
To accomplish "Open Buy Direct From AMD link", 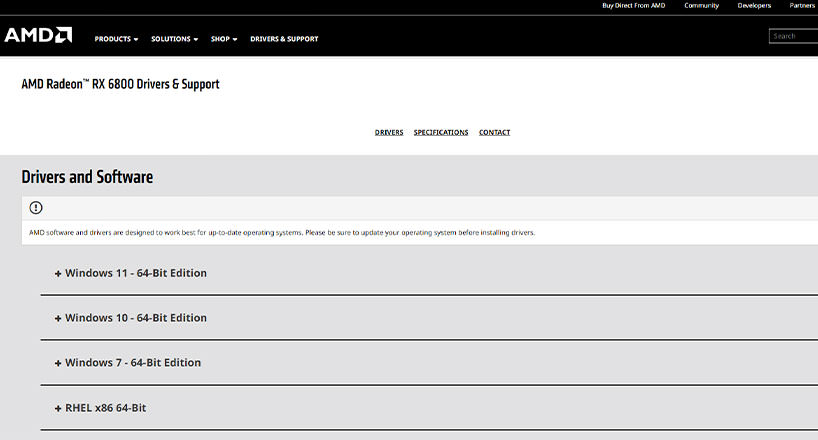I will pos(634,6).
